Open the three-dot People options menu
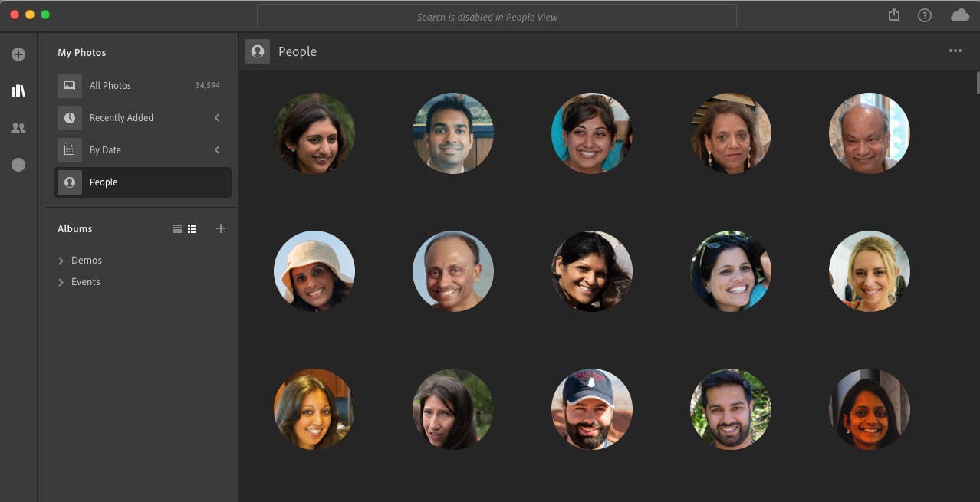980x502 pixels. [955, 51]
